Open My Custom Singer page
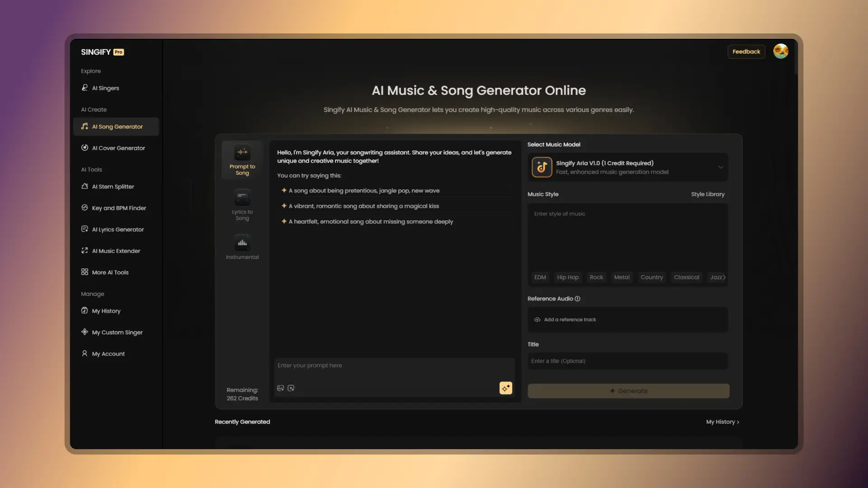Image resolution: width=868 pixels, height=488 pixels. 117,332
